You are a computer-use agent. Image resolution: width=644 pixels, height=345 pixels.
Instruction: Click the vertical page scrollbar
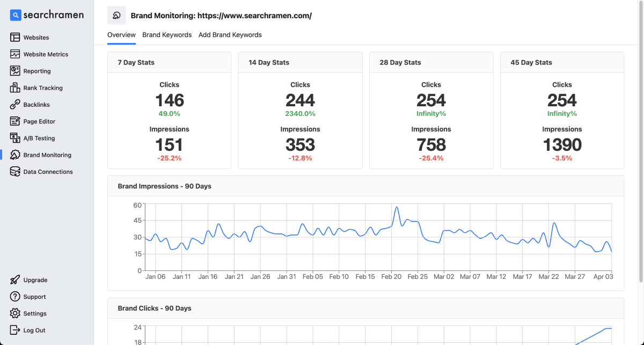click(641, 141)
